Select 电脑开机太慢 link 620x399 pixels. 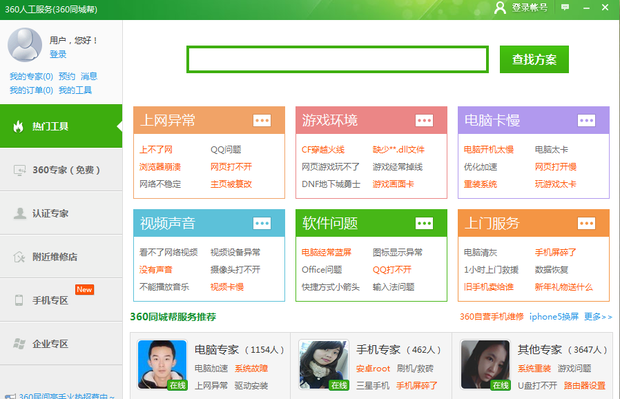click(488, 149)
